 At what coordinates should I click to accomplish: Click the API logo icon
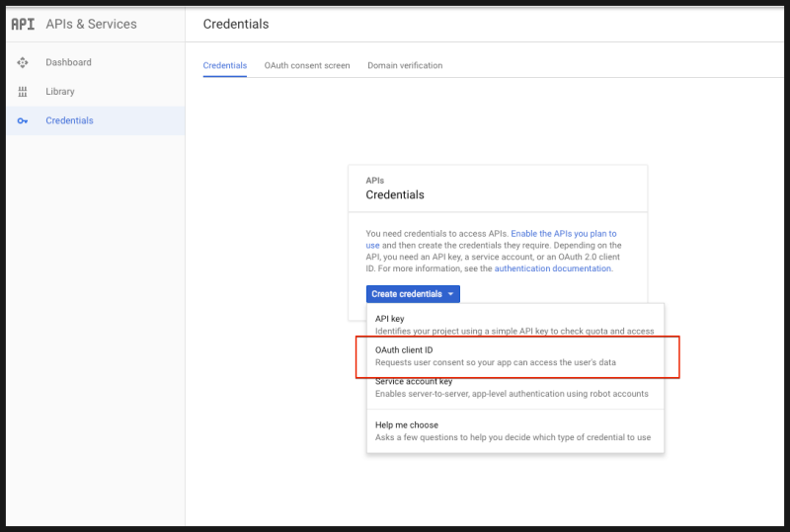coord(23,24)
